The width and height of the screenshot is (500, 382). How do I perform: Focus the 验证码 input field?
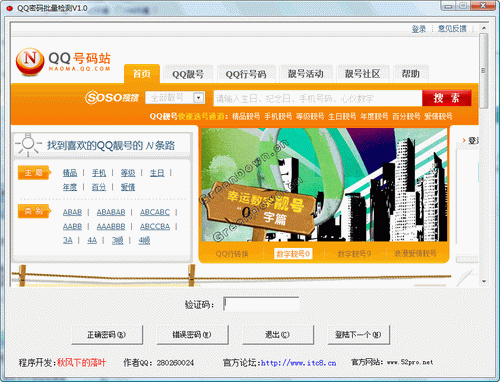[261, 304]
